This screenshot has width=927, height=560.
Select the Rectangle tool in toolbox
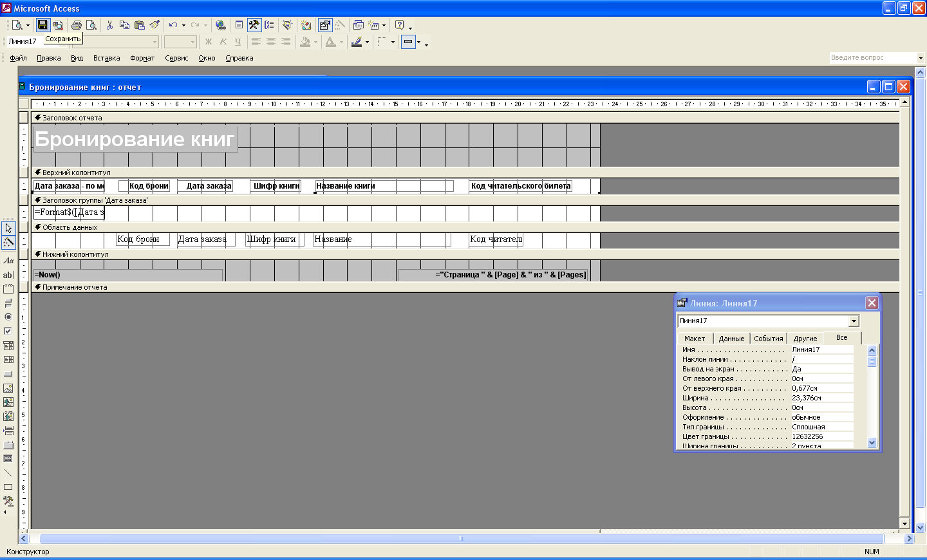point(8,487)
